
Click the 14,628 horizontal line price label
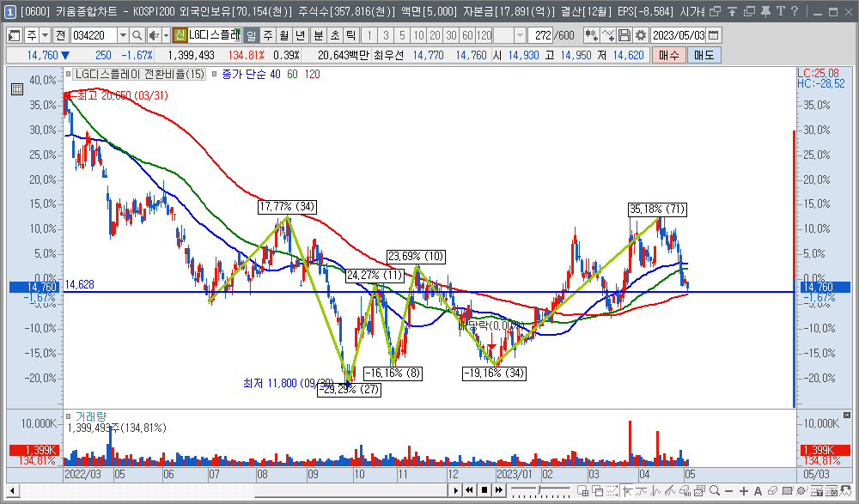(79, 284)
